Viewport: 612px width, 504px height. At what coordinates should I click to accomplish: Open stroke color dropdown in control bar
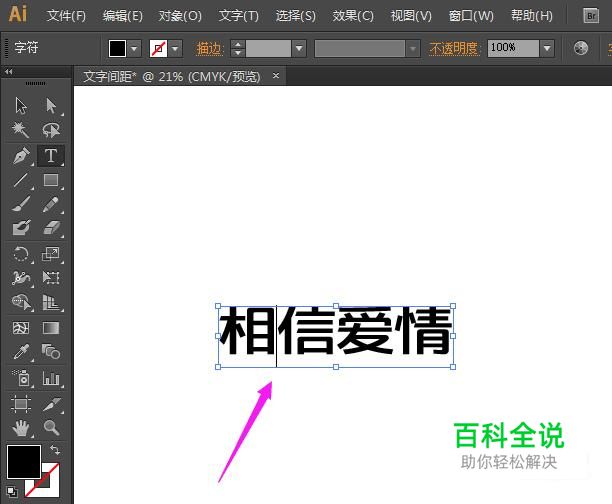click(175, 49)
